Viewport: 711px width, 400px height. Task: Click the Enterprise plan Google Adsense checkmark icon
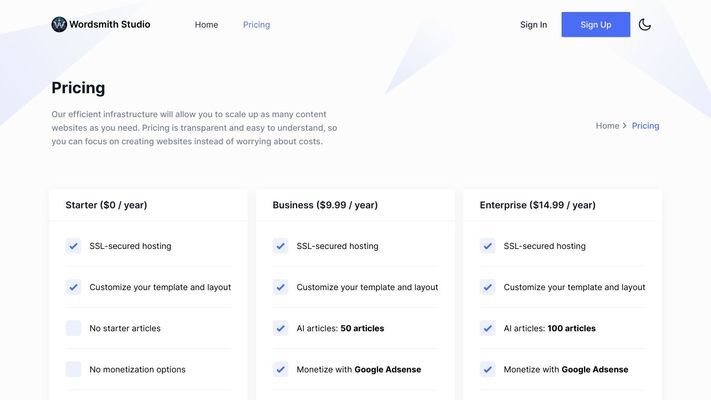[487, 369]
